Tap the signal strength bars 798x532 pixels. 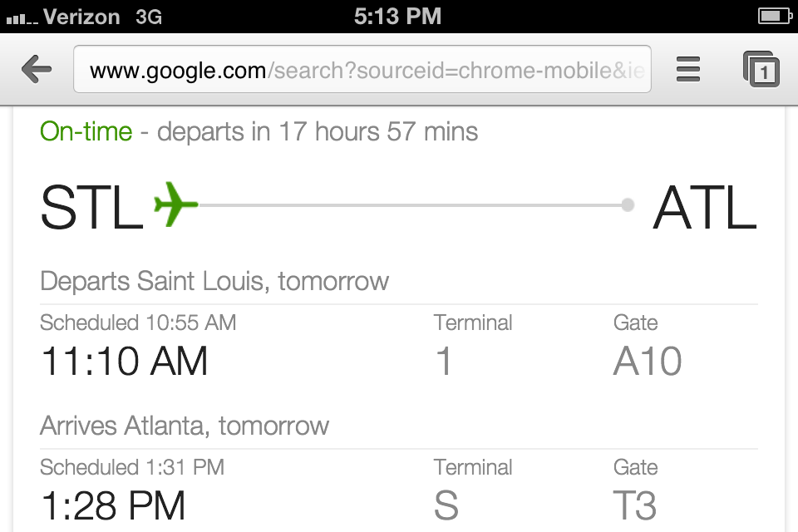click(20, 17)
